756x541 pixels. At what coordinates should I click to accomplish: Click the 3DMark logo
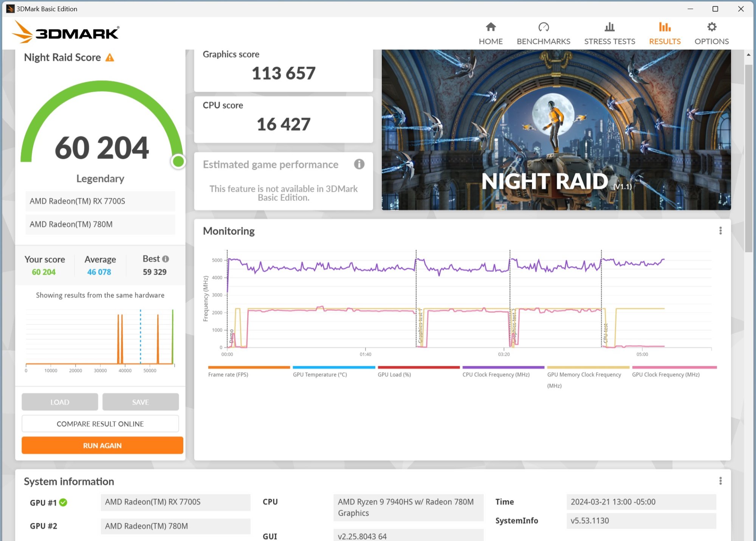click(66, 33)
